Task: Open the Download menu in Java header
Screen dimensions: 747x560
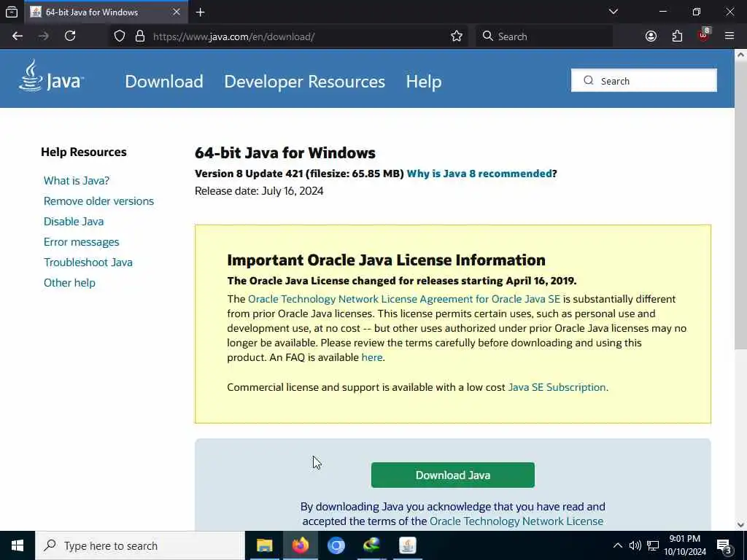Action: [164, 82]
